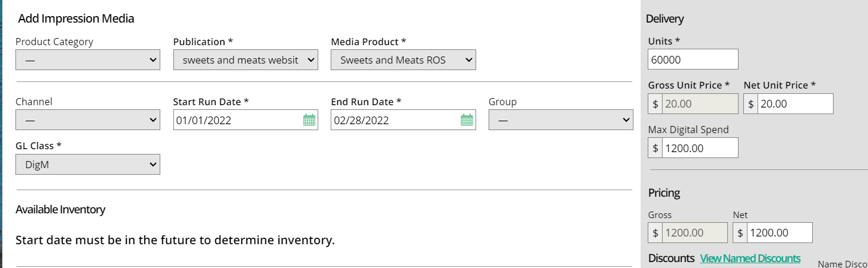
Task: Click the Net Unit Price field
Action: pyautogui.click(x=794, y=104)
